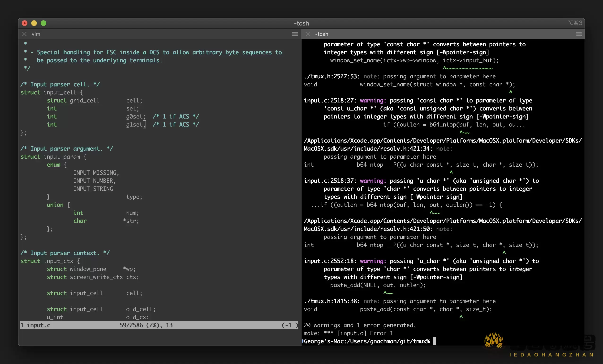Select the -tcsh pane title

(322, 34)
